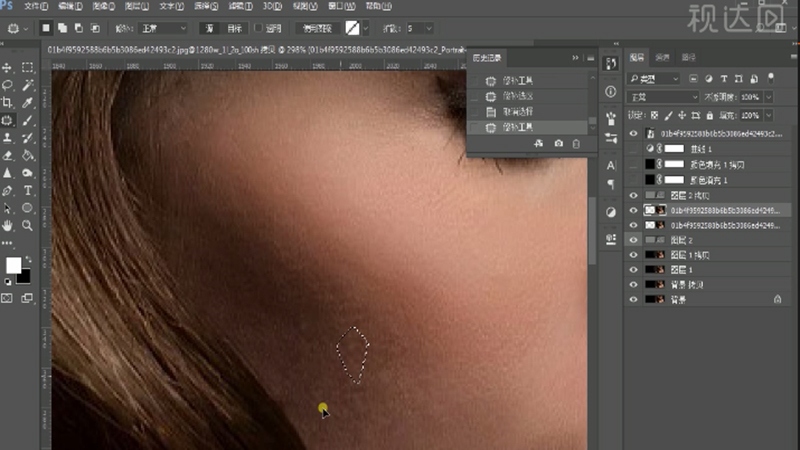Select the Hand tool
Screen dimensions: 800x450
point(7,226)
